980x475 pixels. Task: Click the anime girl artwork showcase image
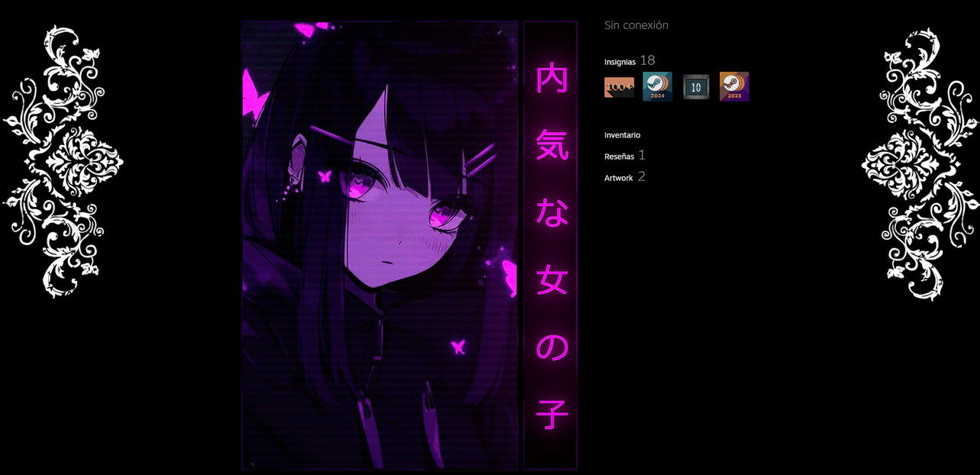(x=380, y=244)
